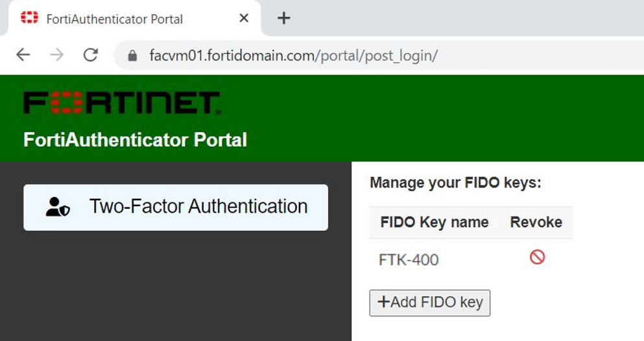Viewport: 644px width, 341px height.
Task: Click the Revoke column header
Action: click(x=536, y=222)
